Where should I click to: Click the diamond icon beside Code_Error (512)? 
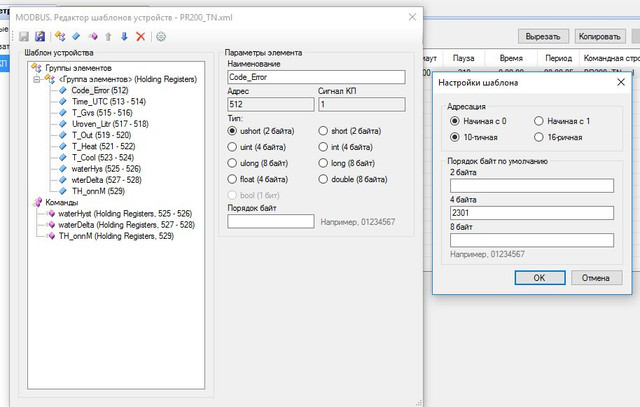pyautogui.click(x=63, y=90)
